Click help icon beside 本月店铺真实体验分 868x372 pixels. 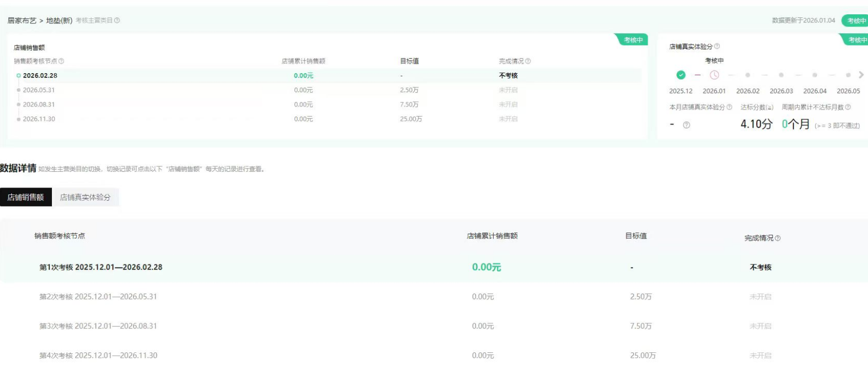[x=729, y=108]
